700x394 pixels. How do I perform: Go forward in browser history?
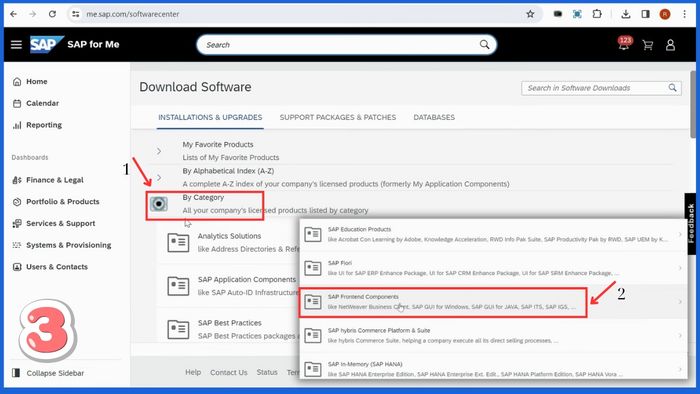coord(33,14)
